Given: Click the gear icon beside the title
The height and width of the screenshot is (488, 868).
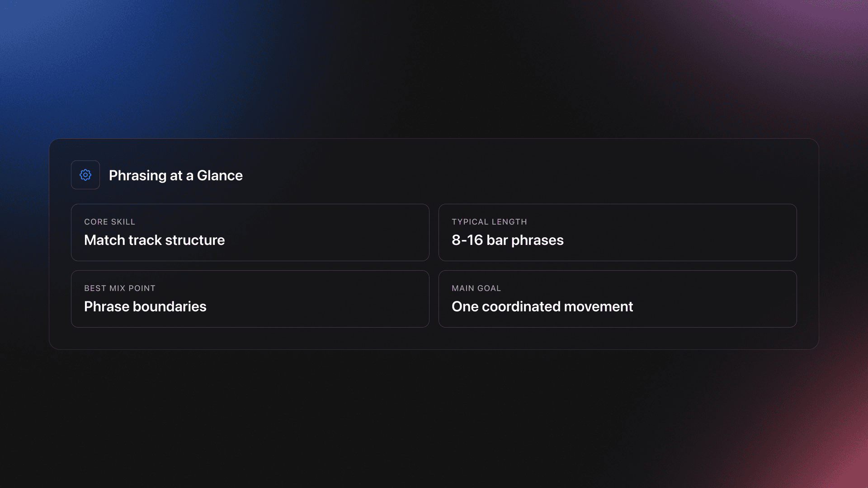Looking at the screenshot, I should click(85, 175).
